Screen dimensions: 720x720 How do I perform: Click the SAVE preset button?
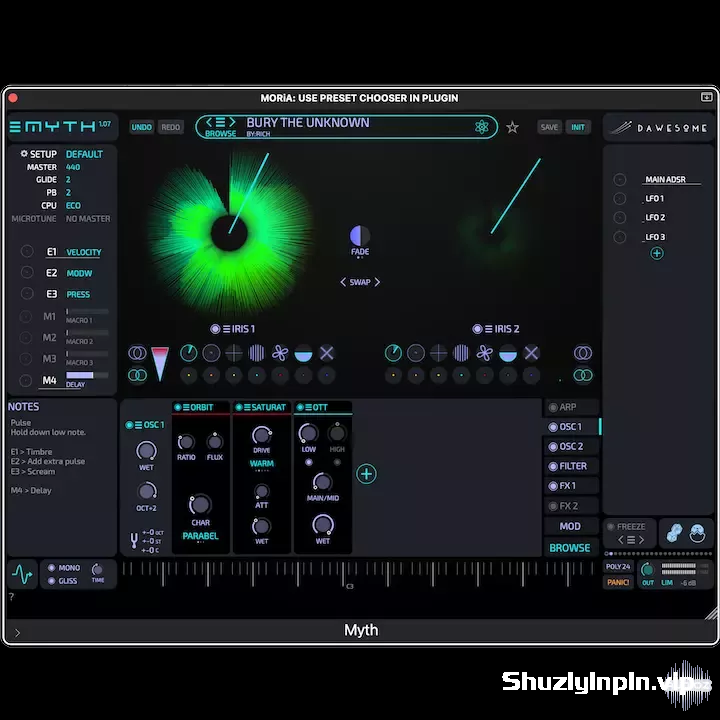pos(549,127)
